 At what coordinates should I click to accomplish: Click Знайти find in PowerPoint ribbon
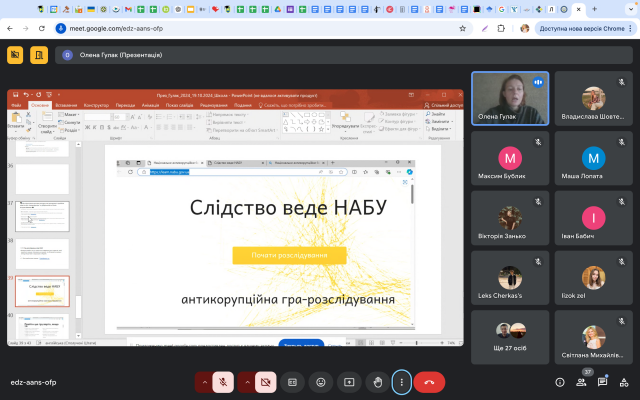(x=436, y=114)
